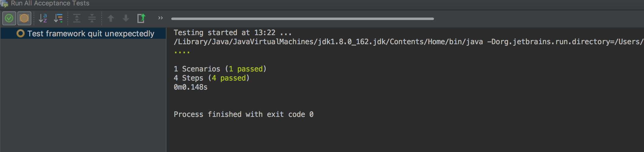Select 'Test framework quit unexpectedly' tree item
Screen dimensions: 644x152
click(x=91, y=34)
